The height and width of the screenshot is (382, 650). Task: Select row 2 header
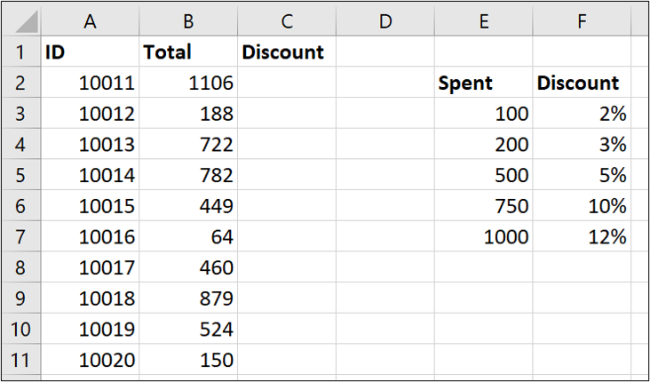tap(21, 83)
